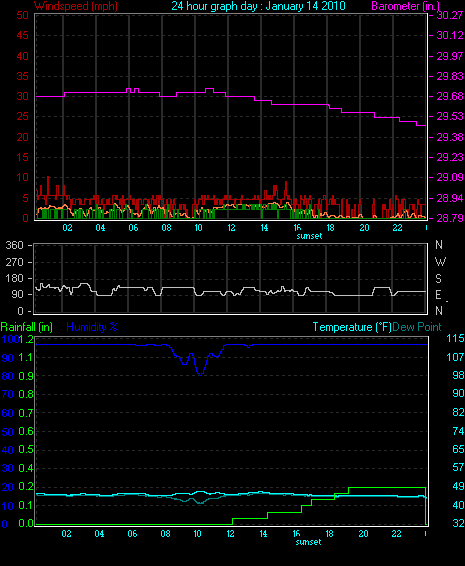
Task: Click compass label W beside direction chart
Action: pos(440,262)
